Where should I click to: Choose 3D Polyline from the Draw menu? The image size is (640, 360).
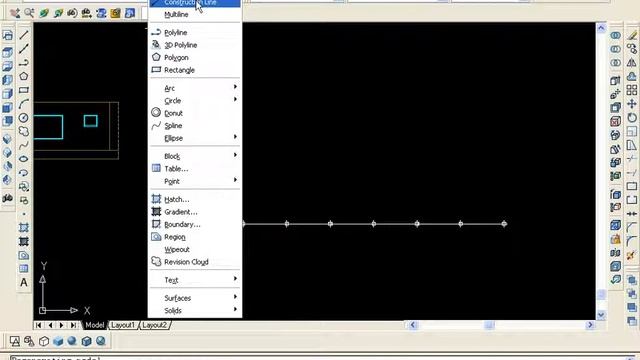195,45
